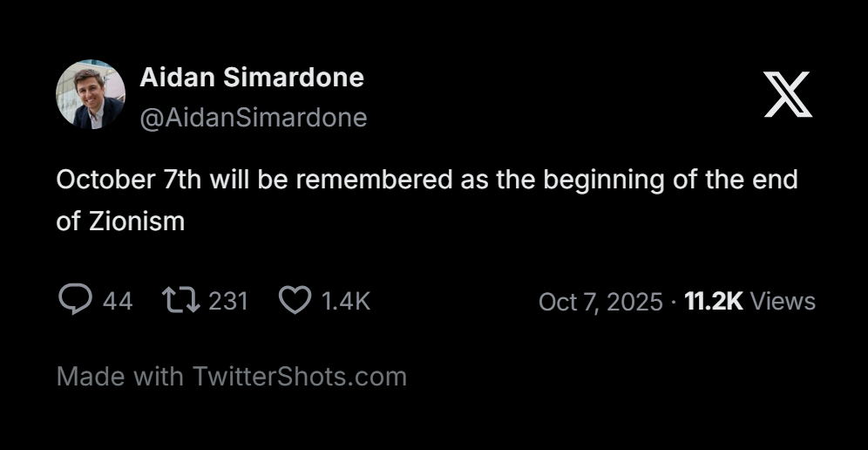This screenshot has width=868, height=450.
Task: Click the first line of the tweet text
Action: pyautogui.click(x=427, y=181)
